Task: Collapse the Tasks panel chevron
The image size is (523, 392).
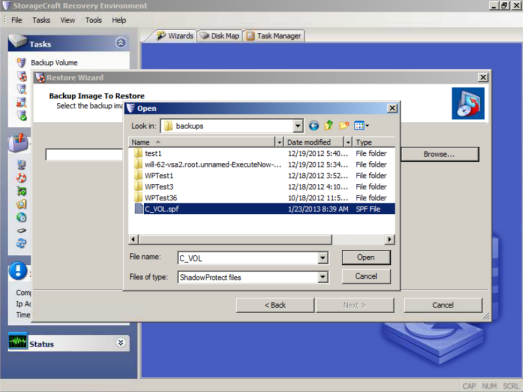Action: pos(120,43)
